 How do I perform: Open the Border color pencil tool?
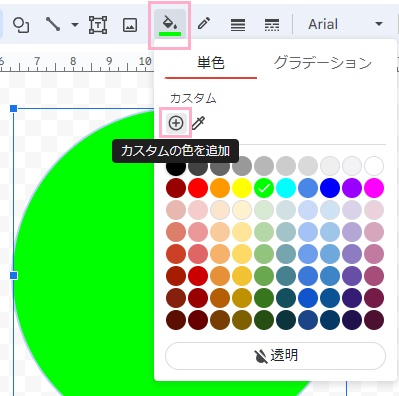pos(204,24)
